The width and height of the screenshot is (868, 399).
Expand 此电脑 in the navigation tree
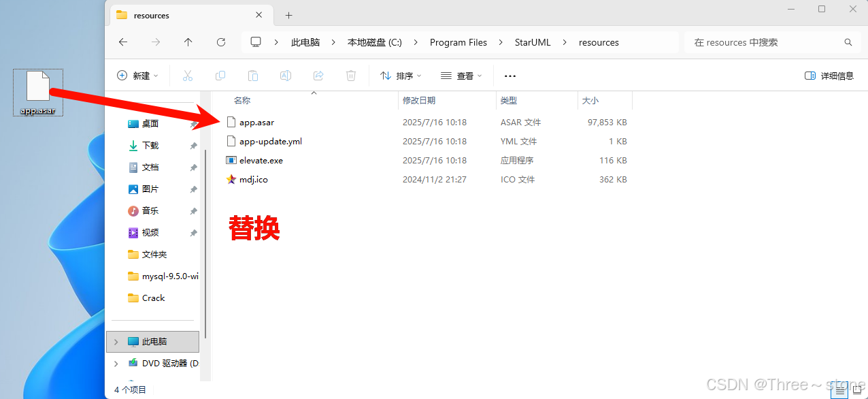(x=116, y=342)
